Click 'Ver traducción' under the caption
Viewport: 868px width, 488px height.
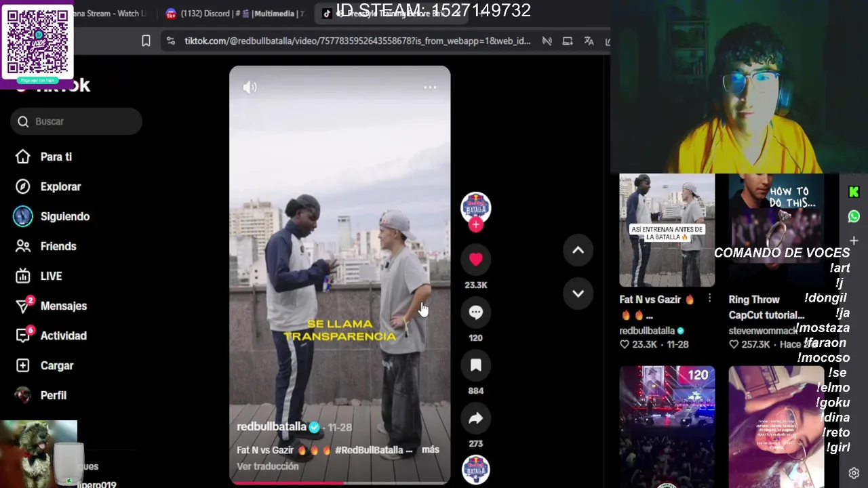pos(267,466)
